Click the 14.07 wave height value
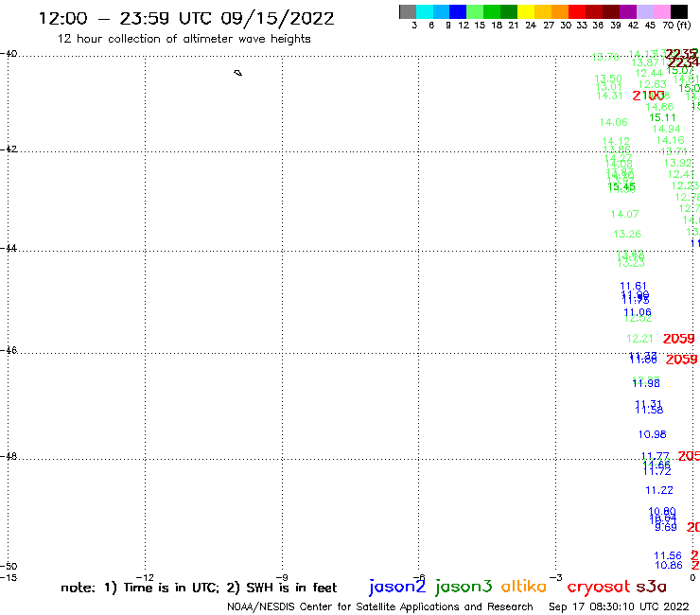Viewport: 700px width, 615px height. (624, 215)
